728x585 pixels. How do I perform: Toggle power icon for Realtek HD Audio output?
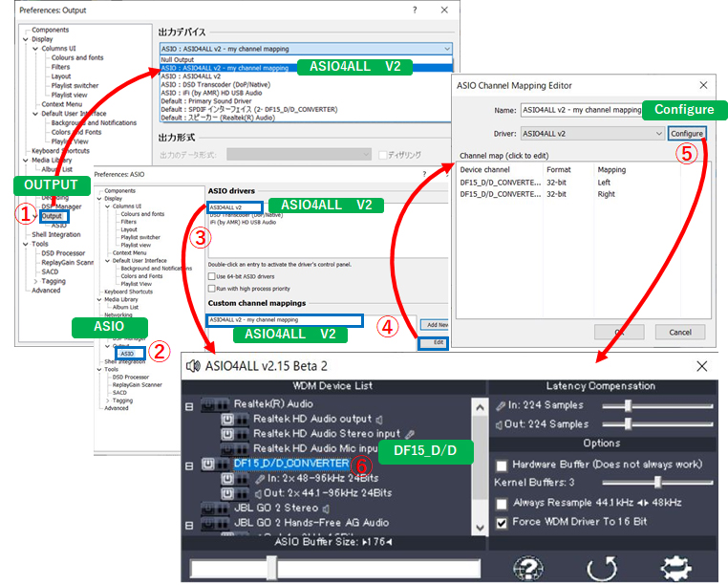228,419
